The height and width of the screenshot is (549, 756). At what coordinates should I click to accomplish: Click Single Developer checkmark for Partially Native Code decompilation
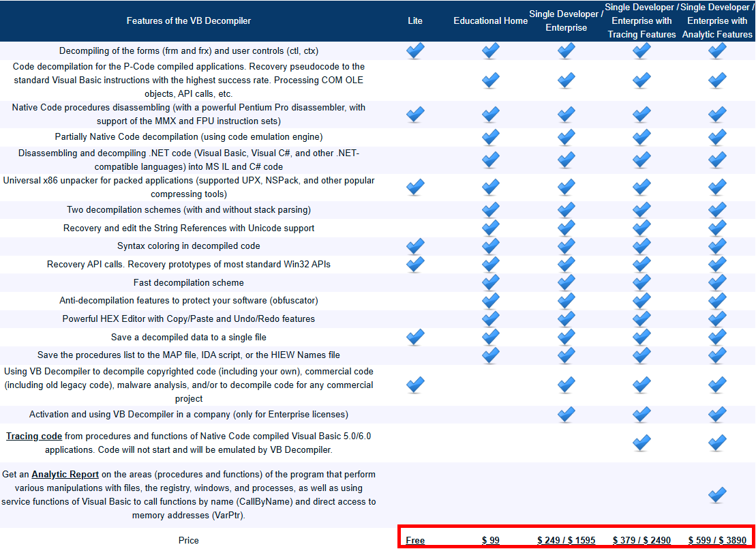566,137
